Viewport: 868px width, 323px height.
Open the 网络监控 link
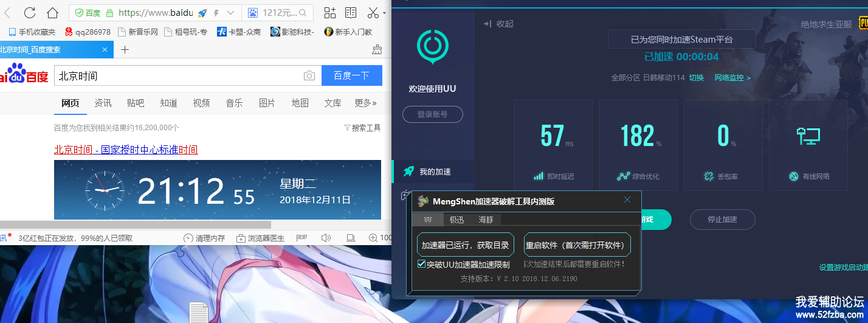tap(732, 78)
